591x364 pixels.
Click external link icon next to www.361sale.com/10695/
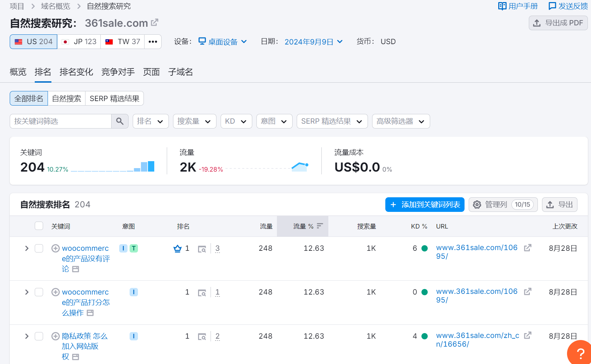coord(528,248)
